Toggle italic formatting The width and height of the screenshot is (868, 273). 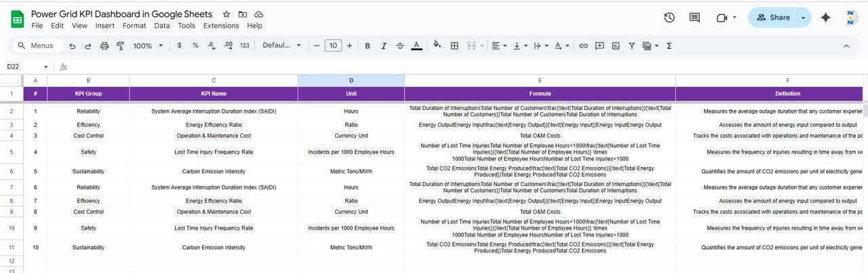click(x=384, y=45)
